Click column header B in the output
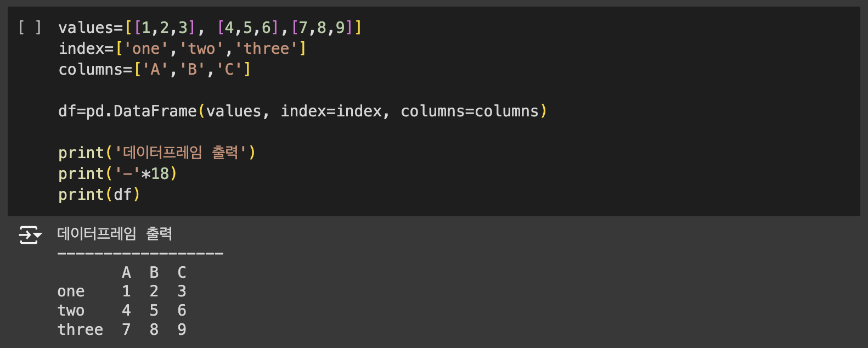Image resolution: width=868 pixels, height=348 pixels. (x=154, y=272)
